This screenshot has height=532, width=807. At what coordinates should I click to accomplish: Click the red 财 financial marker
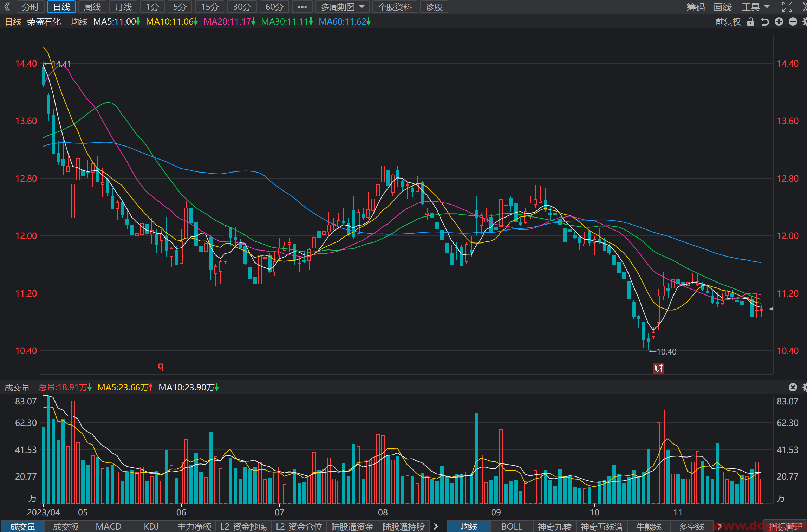click(658, 368)
